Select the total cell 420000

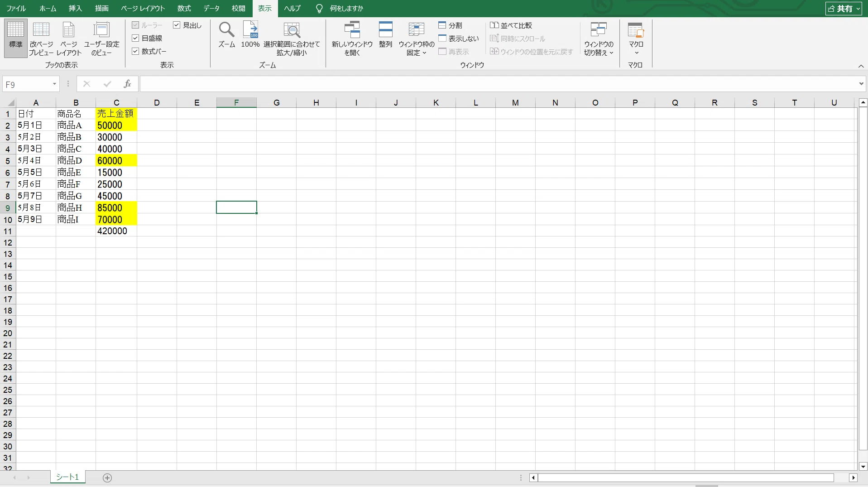(116, 231)
